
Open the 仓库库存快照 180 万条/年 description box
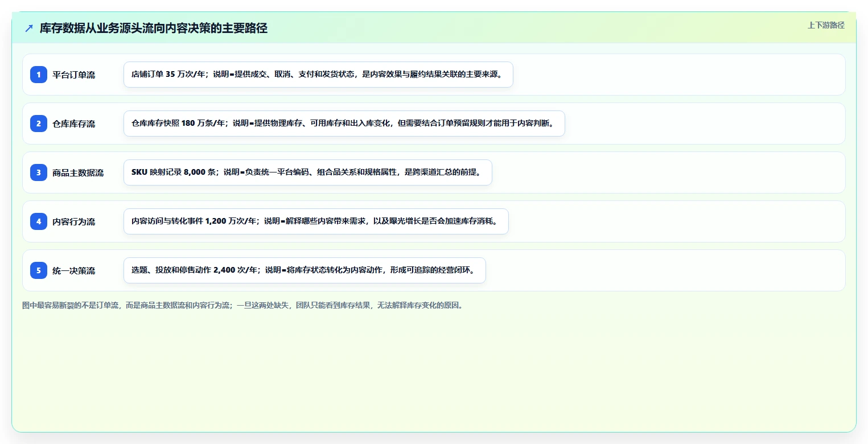pyautogui.click(x=344, y=124)
